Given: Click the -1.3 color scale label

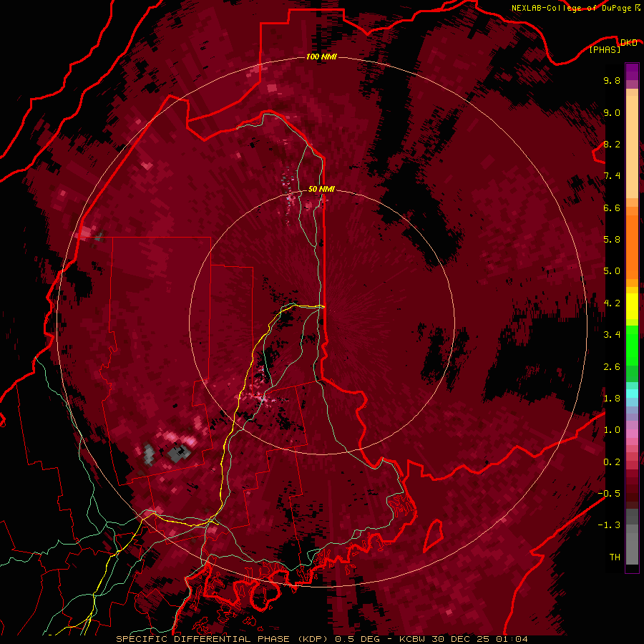Looking at the screenshot, I should (x=609, y=525).
